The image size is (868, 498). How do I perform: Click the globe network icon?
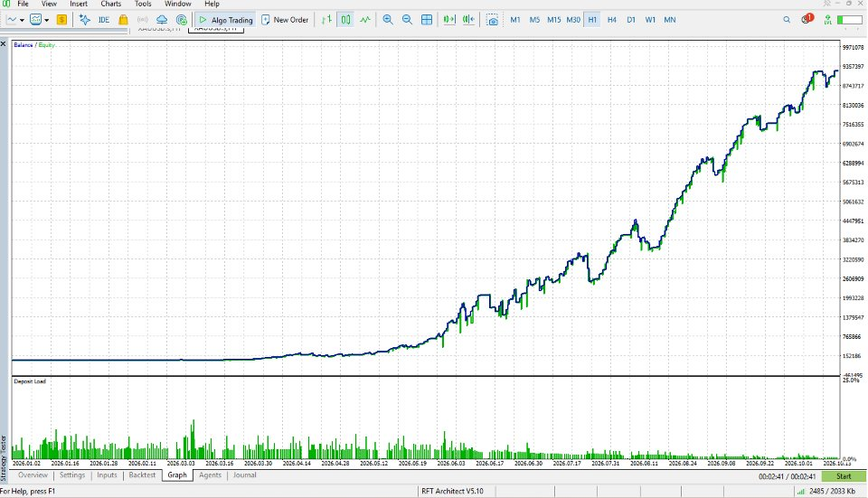(x=182, y=20)
